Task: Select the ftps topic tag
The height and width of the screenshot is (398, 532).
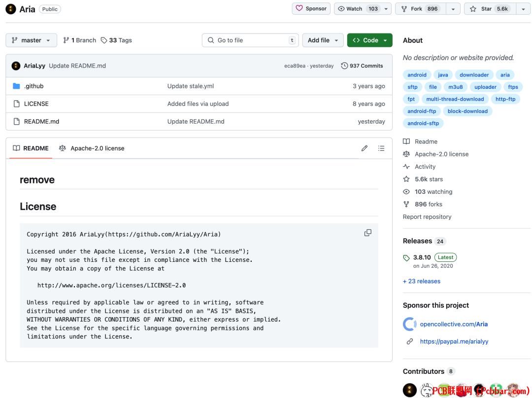Action: click(x=513, y=87)
